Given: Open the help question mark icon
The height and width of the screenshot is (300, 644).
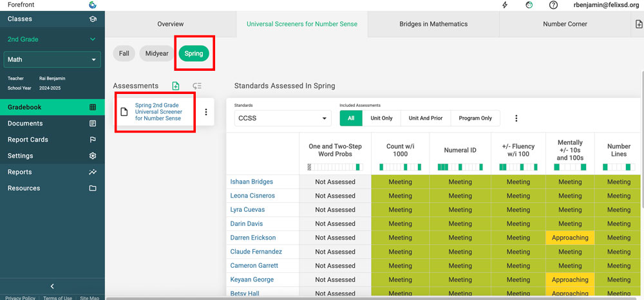Looking at the screenshot, I should 553,5.
